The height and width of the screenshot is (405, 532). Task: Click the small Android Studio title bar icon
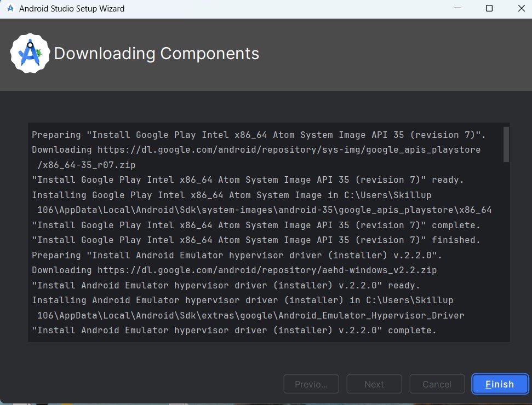10,8
